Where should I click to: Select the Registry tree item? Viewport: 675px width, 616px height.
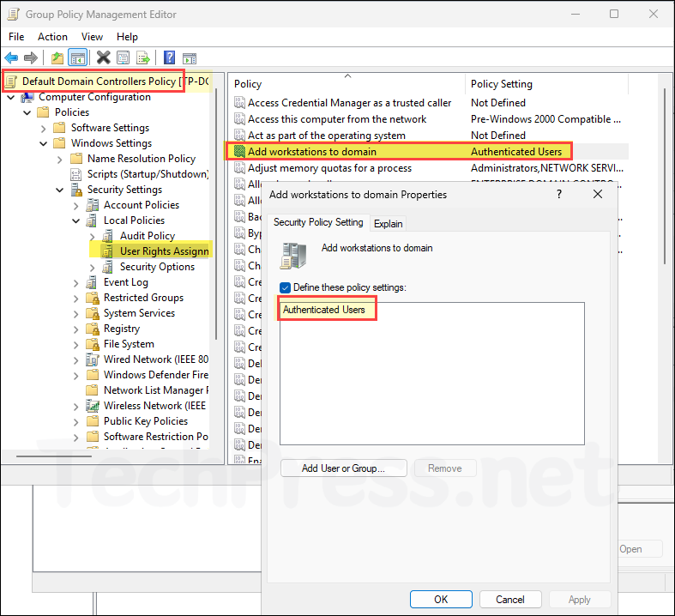click(x=122, y=329)
